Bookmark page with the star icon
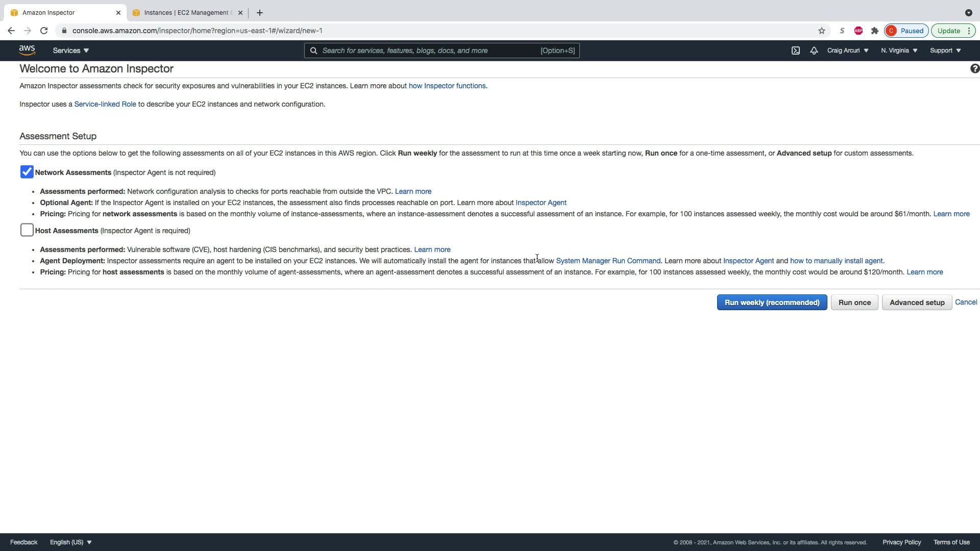 tap(821, 31)
